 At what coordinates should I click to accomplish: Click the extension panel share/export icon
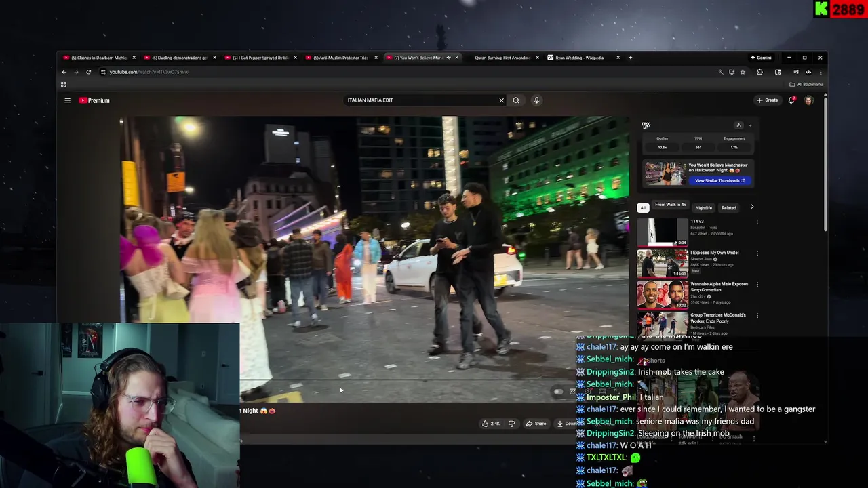click(738, 125)
